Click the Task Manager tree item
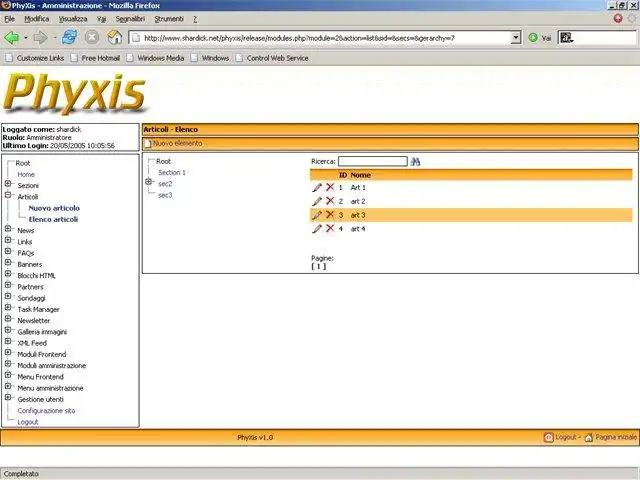This screenshot has height=480, width=640. (38, 309)
